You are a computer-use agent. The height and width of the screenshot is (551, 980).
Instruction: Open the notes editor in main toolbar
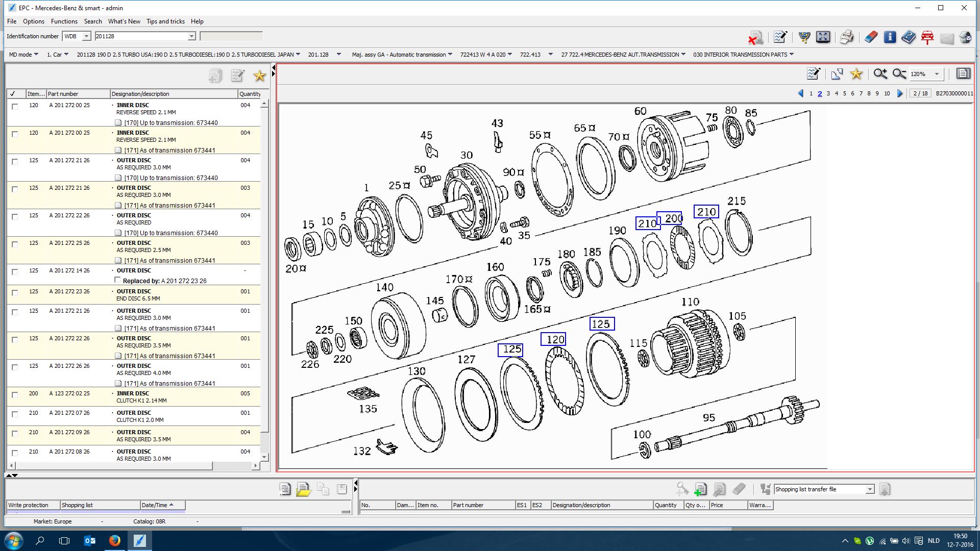780,37
